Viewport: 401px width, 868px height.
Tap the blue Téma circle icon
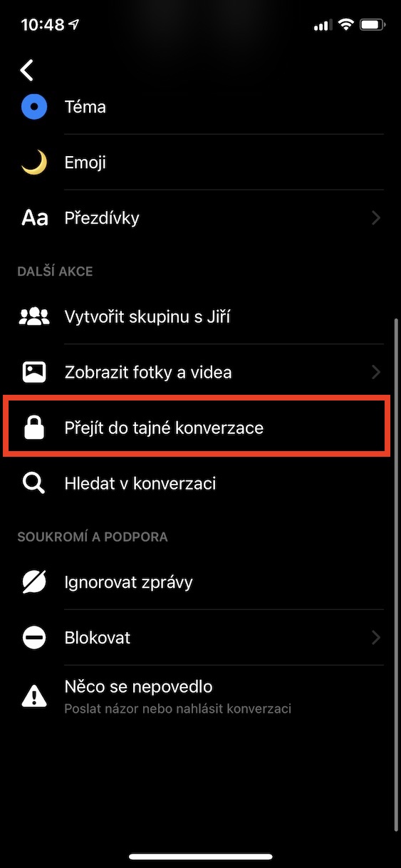point(33,107)
